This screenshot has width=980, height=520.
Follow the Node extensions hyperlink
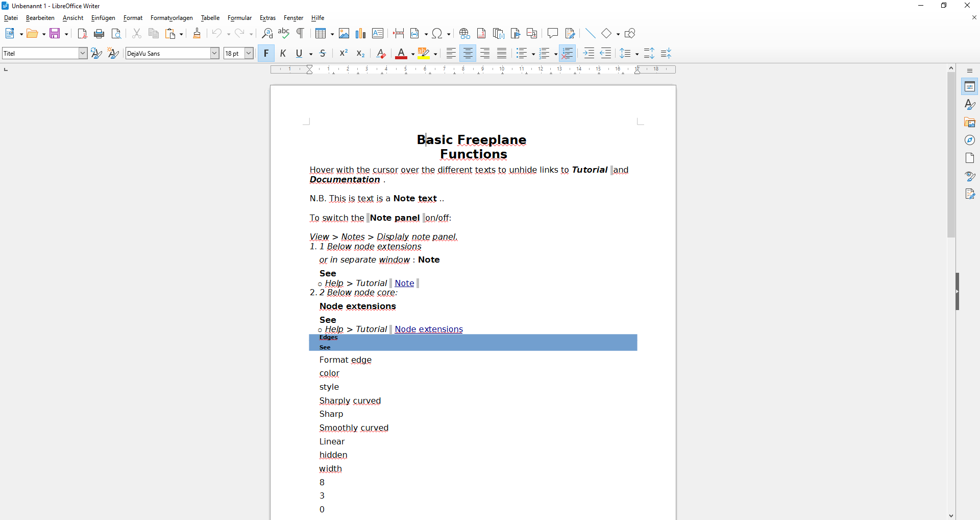click(x=429, y=329)
